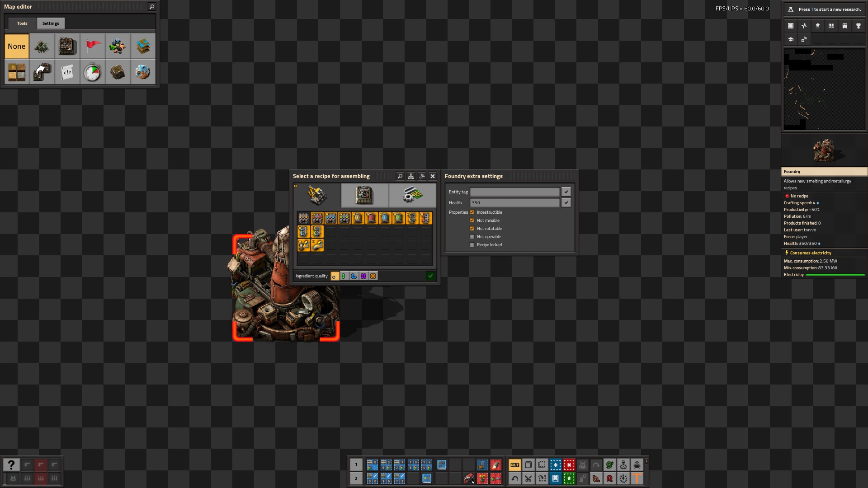This screenshot has height=488, width=868.
Task: Click the signal broadcast icon in recipe header
Action: (422, 176)
